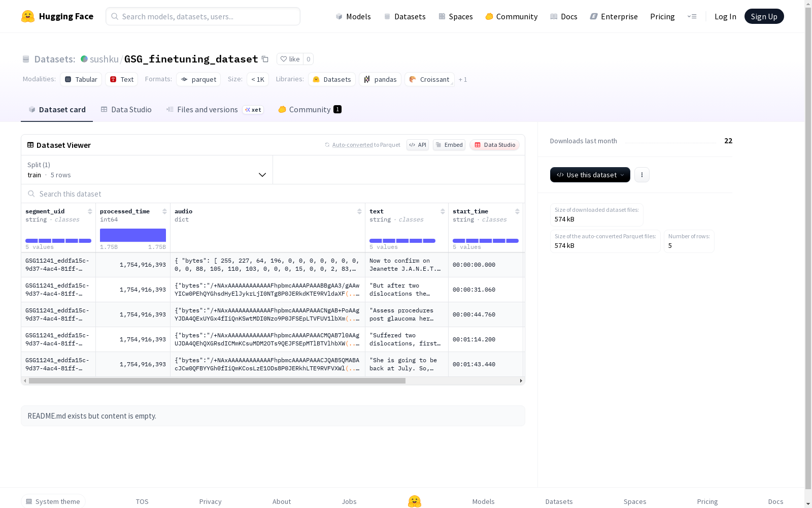Open the Use this dataset dropdown
812x508 pixels.
pyautogui.click(x=590, y=175)
